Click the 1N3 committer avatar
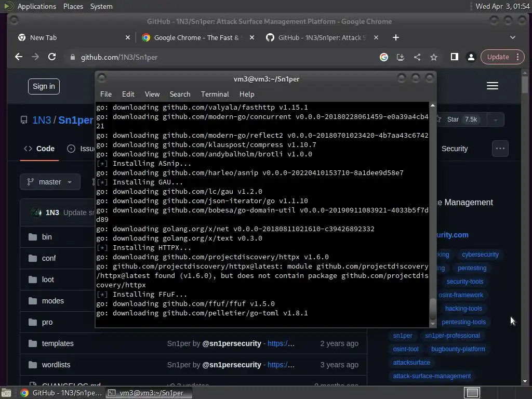532x399 pixels. tap(36, 212)
